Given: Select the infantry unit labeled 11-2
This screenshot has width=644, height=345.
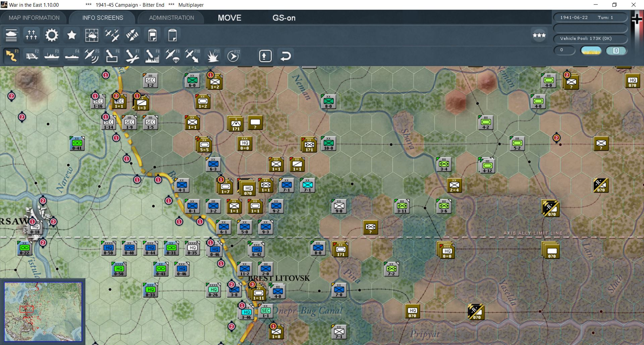Looking at the screenshot, I should click(x=245, y=269).
